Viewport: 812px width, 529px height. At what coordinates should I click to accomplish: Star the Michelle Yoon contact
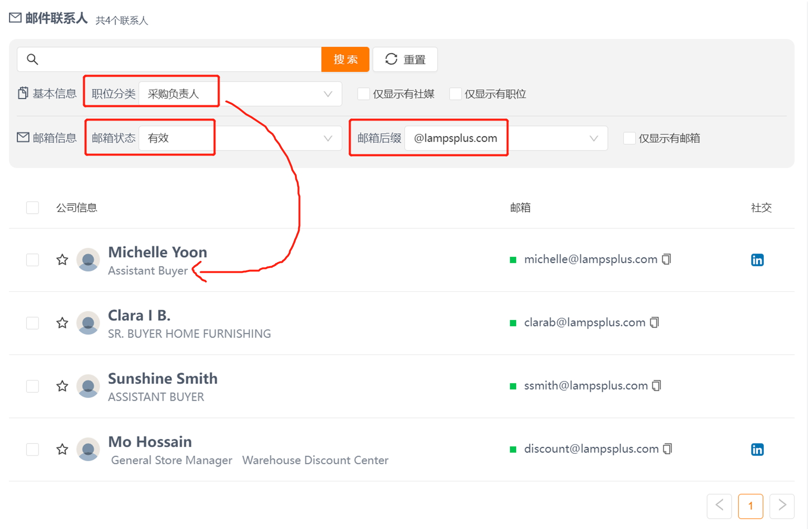(x=62, y=260)
